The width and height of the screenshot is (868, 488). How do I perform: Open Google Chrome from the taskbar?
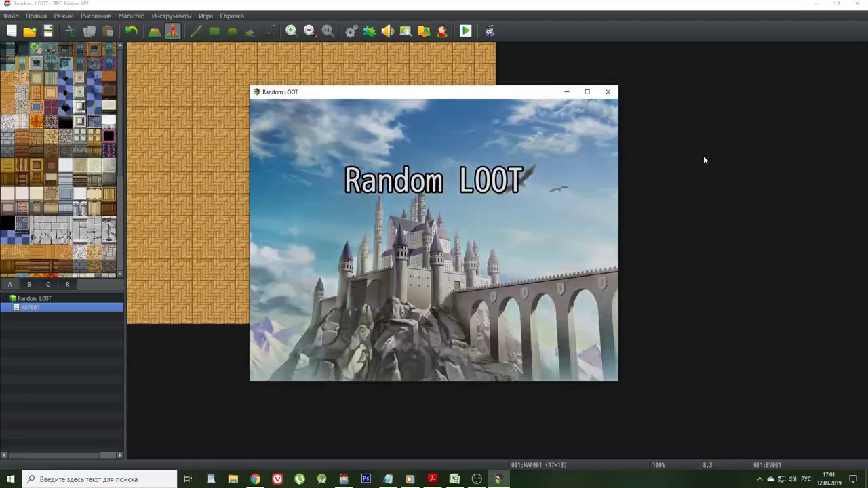coord(255,479)
